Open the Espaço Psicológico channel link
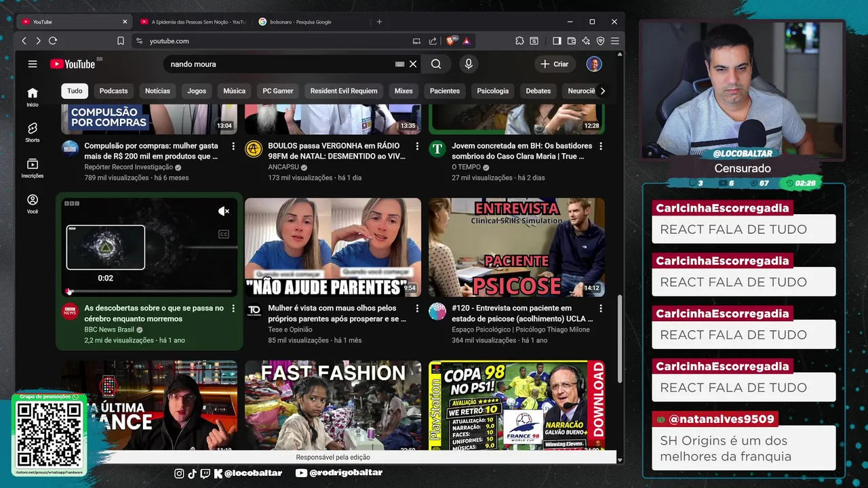This screenshot has width=868, height=488. 521,330
